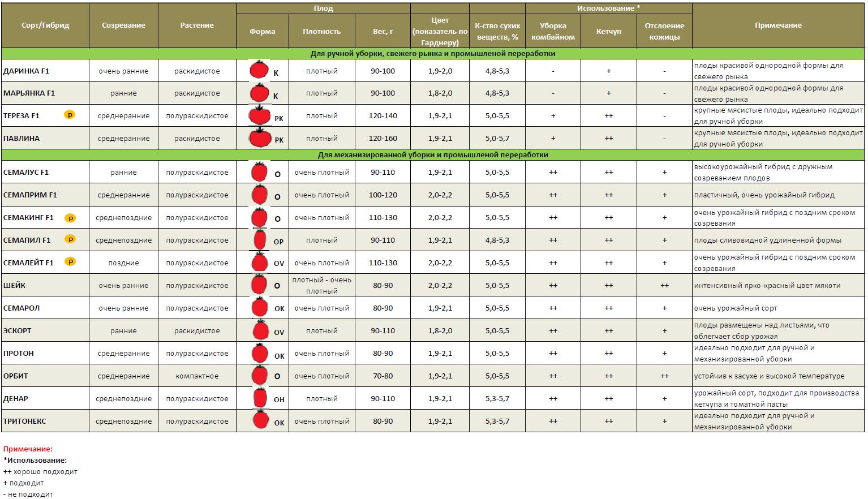This screenshot has height=499, width=868.
Task: Click the green "Для механизированной уборки" section band
Action: 433,155
